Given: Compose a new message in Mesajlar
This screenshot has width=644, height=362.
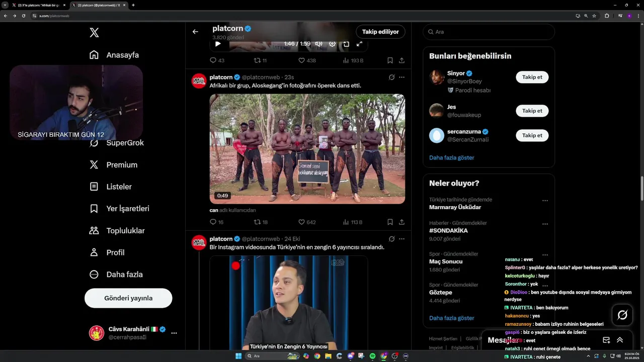Looking at the screenshot, I should (606, 340).
